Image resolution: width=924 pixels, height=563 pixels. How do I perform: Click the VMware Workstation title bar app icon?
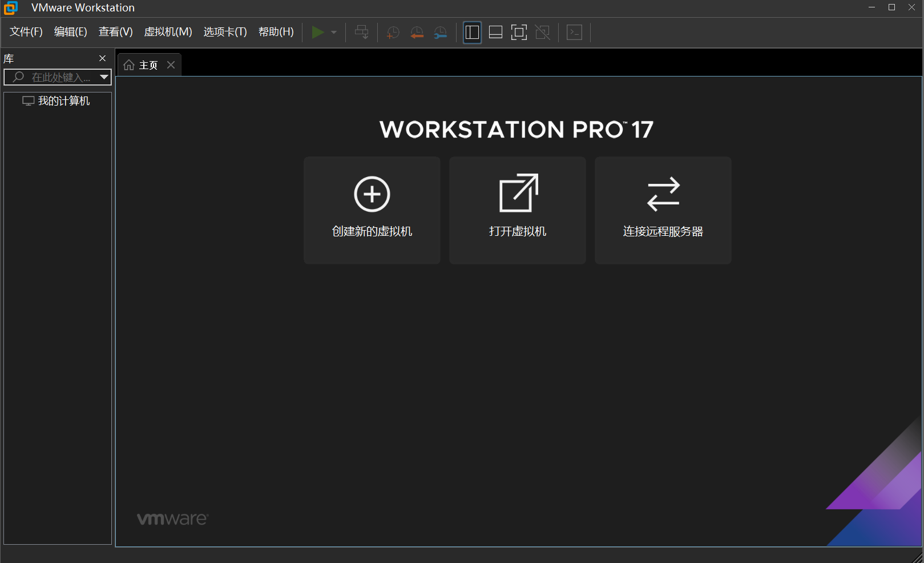(11, 8)
